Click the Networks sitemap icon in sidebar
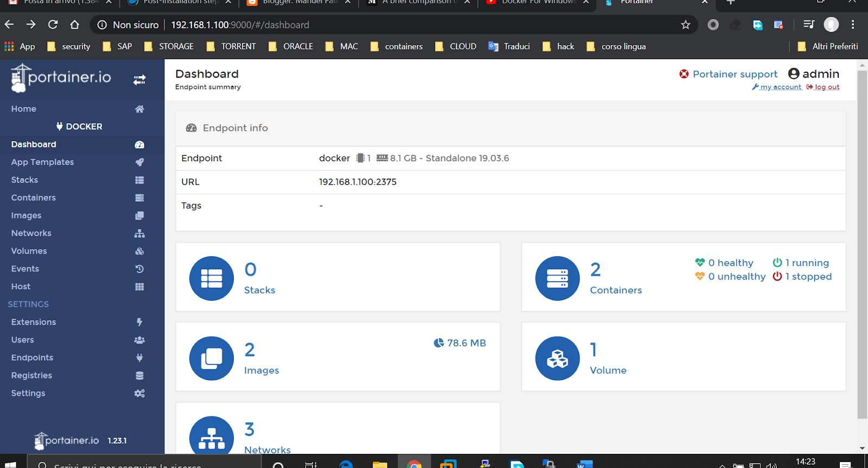Viewport: 868px width, 468px height. (139, 233)
